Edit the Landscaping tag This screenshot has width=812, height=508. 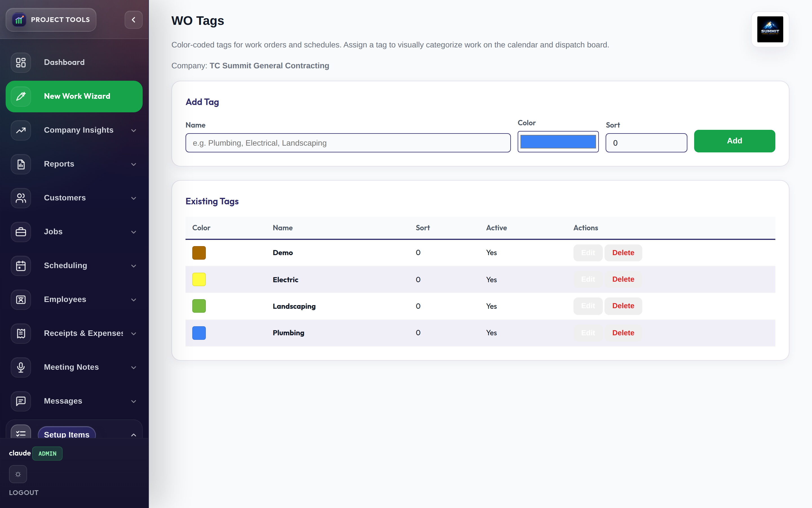pos(588,306)
